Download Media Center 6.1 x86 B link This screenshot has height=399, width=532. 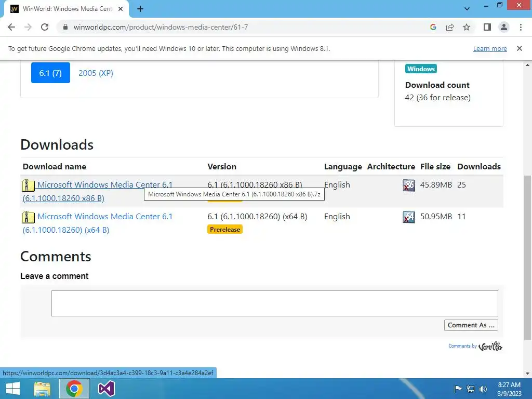[x=97, y=191]
